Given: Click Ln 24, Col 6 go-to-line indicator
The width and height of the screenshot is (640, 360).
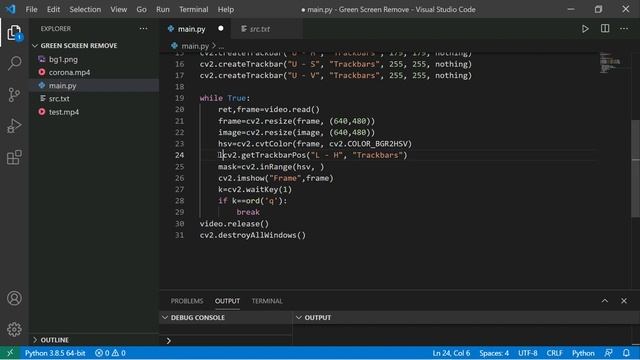Looking at the screenshot, I should 451,353.
